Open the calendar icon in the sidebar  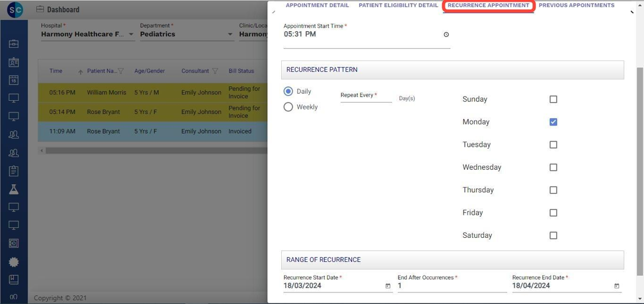point(14,80)
